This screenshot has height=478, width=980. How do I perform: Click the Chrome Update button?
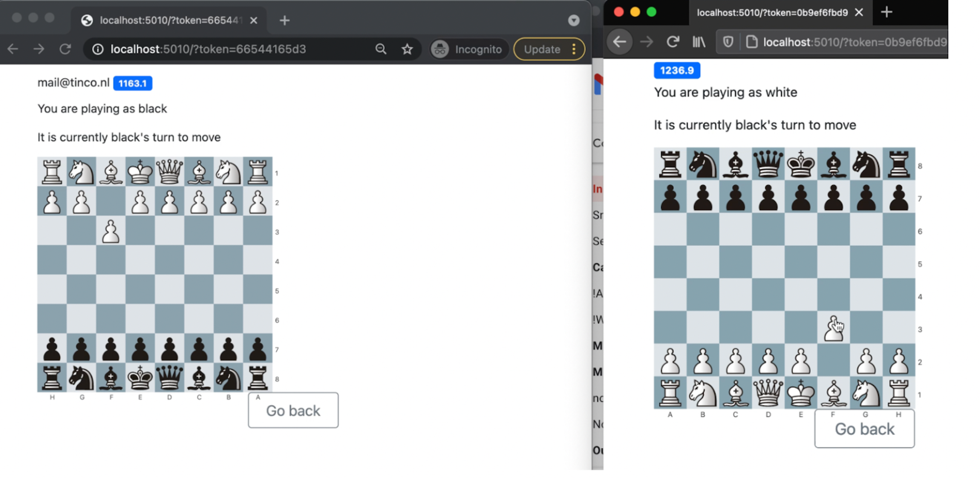pos(542,49)
